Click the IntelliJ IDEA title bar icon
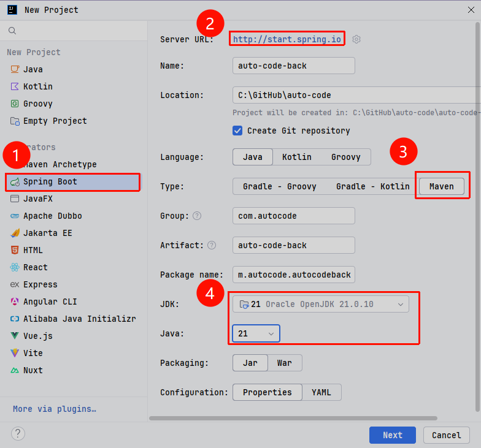 [12, 10]
